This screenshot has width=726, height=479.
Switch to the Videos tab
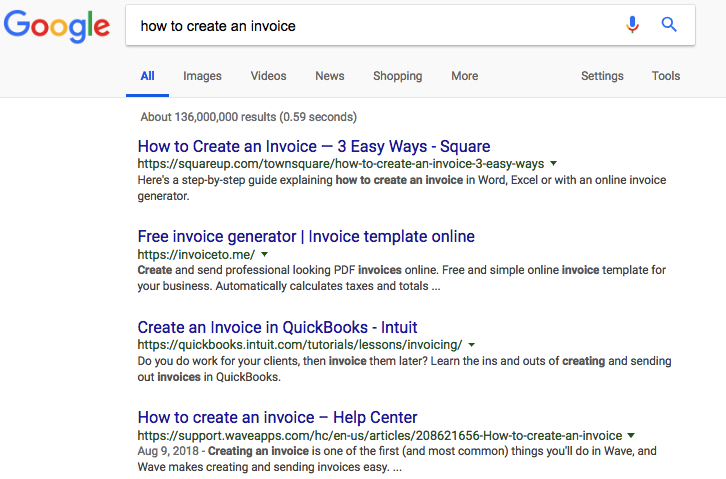click(269, 76)
